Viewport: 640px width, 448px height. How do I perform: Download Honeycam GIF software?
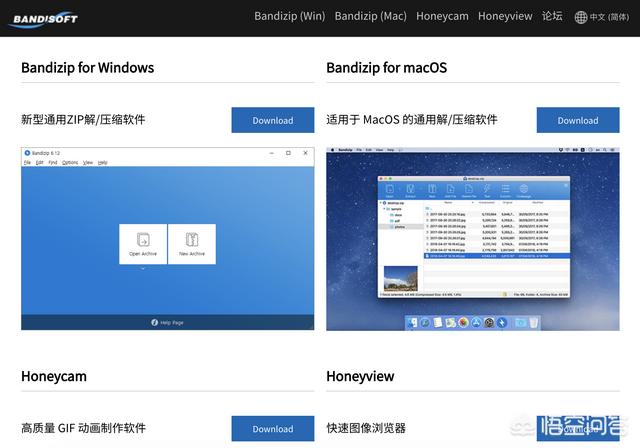coord(273,428)
